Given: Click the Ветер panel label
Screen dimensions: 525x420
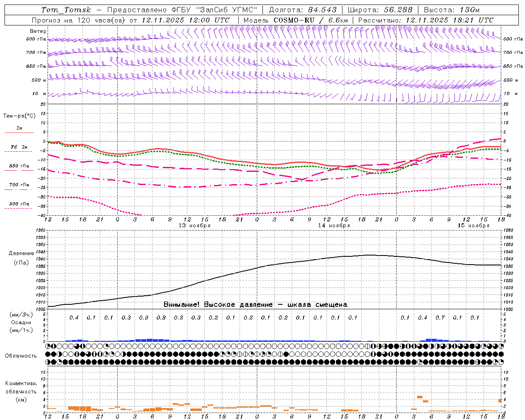Looking at the screenshot, I should point(38,31).
